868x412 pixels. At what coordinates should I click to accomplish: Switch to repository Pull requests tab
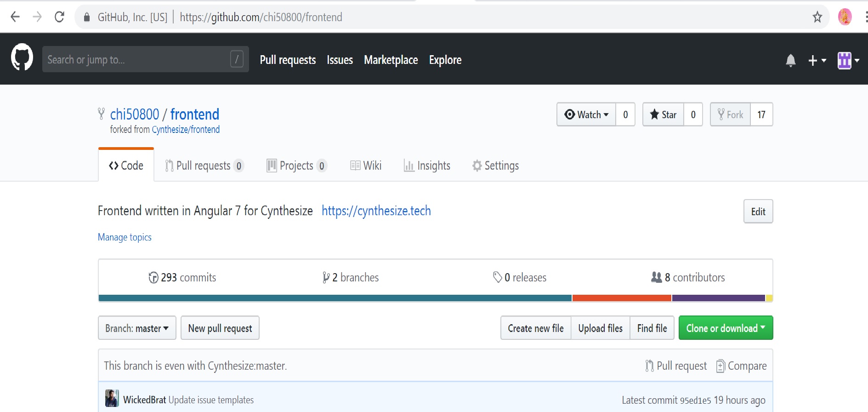pyautogui.click(x=204, y=166)
